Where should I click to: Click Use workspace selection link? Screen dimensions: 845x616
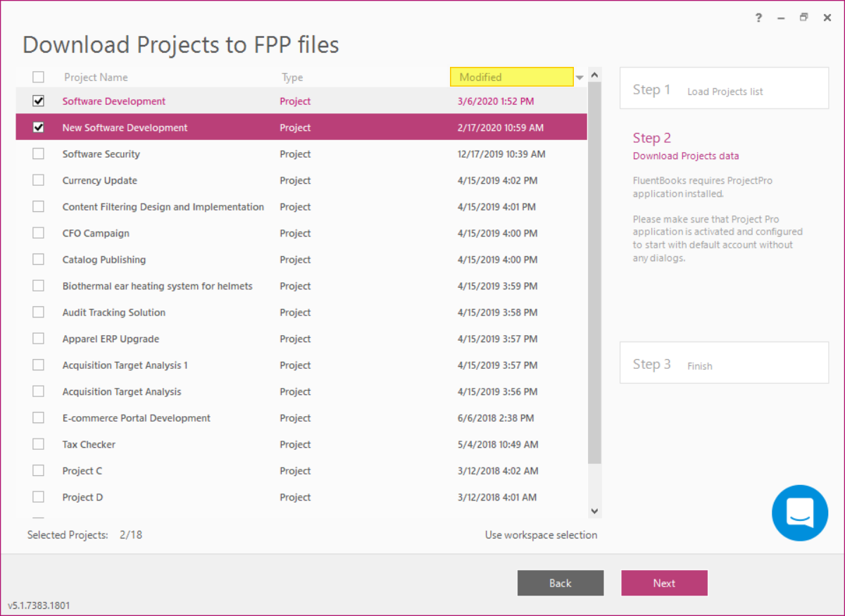coord(541,535)
